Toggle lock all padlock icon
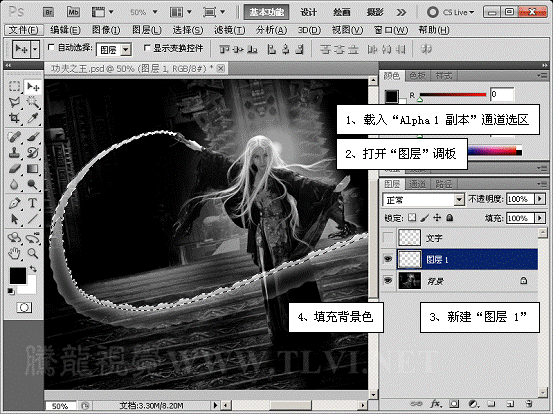The width and height of the screenshot is (553, 414). click(449, 218)
